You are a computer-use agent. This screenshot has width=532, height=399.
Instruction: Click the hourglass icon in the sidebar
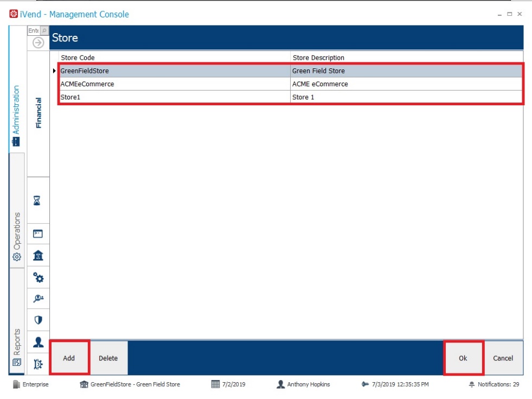coord(37,201)
